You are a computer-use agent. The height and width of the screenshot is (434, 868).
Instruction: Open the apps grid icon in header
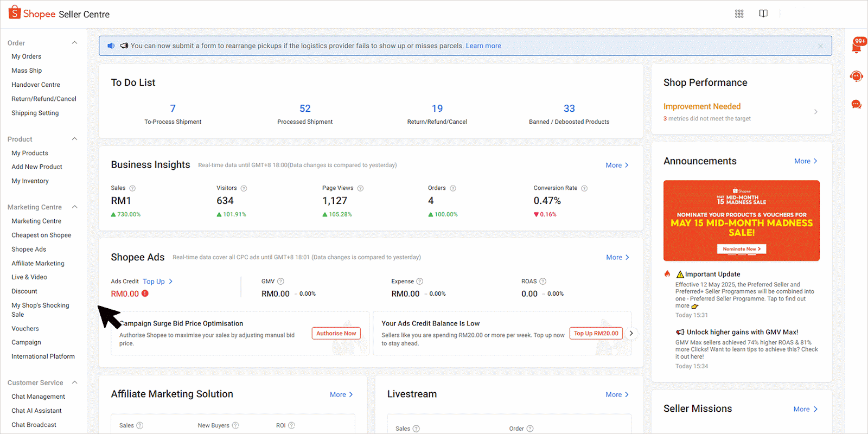tap(739, 14)
